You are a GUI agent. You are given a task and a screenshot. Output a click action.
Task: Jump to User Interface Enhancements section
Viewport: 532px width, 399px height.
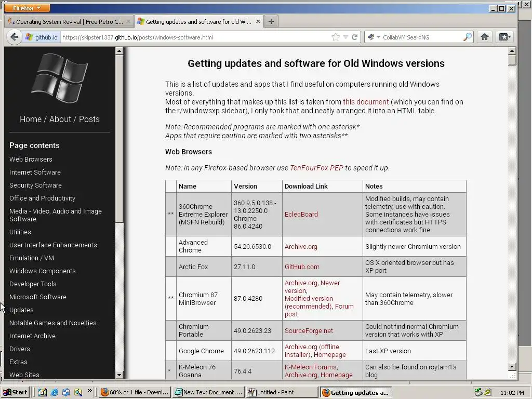(x=53, y=245)
